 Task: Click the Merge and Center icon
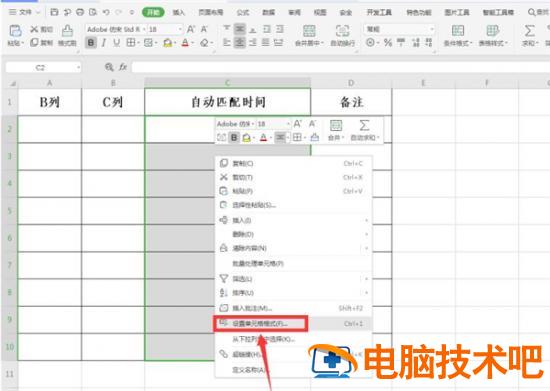click(309, 31)
